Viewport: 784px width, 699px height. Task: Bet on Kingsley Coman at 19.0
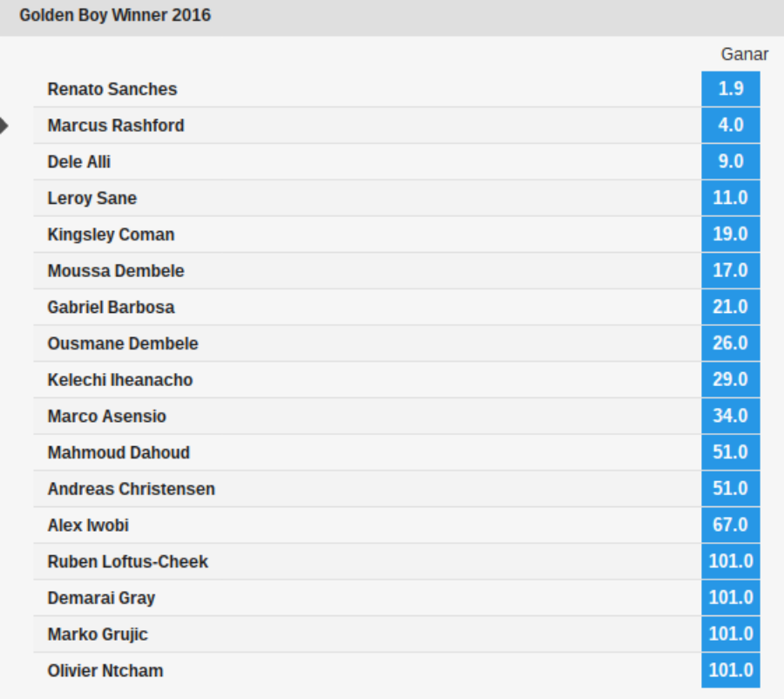click(x=731, y=234)
